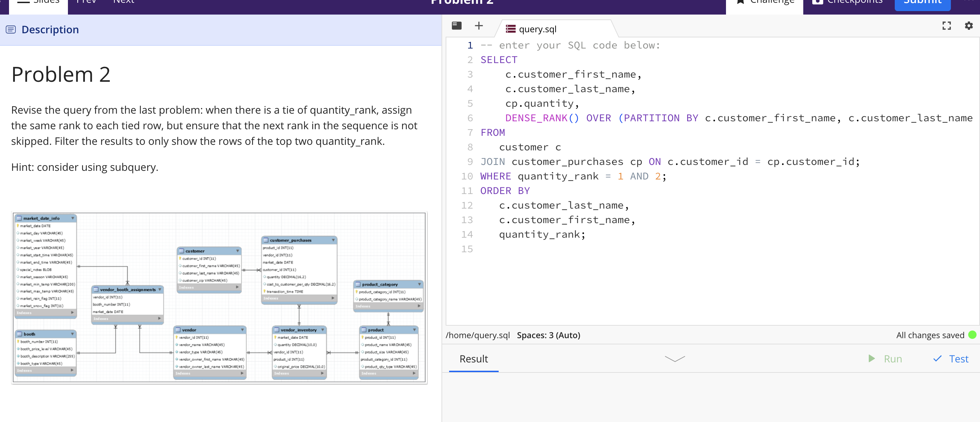Create a new file with the plus icon
Viewport: 980px width, 422px height.
pos(478,26)
